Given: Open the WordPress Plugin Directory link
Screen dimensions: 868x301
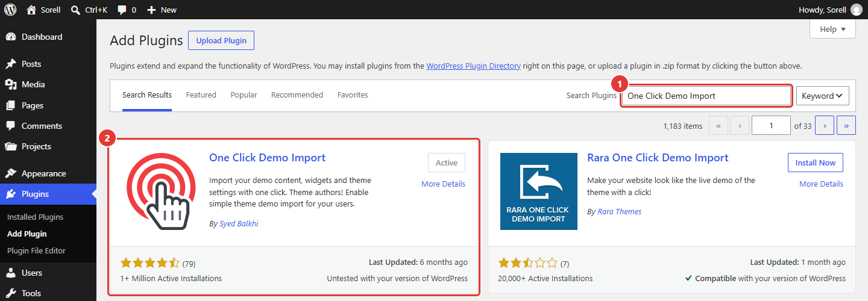Looking at the screenshot, I should [473, 66].
